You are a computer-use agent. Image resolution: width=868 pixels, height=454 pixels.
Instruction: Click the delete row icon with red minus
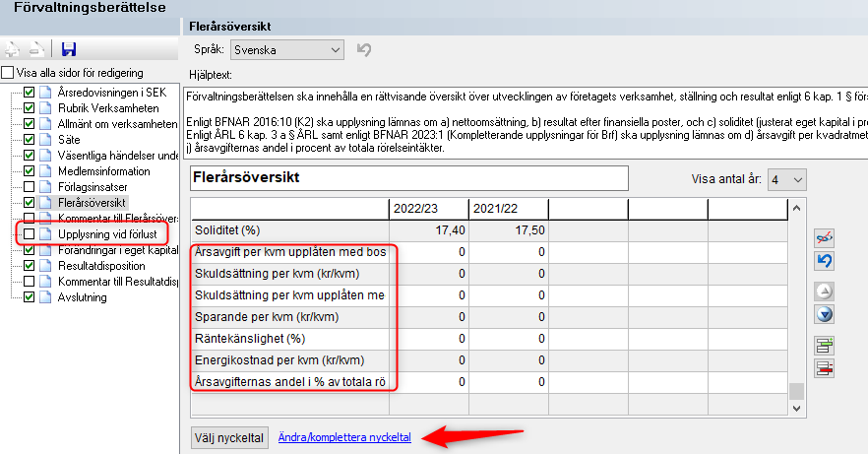pos(825,368)
